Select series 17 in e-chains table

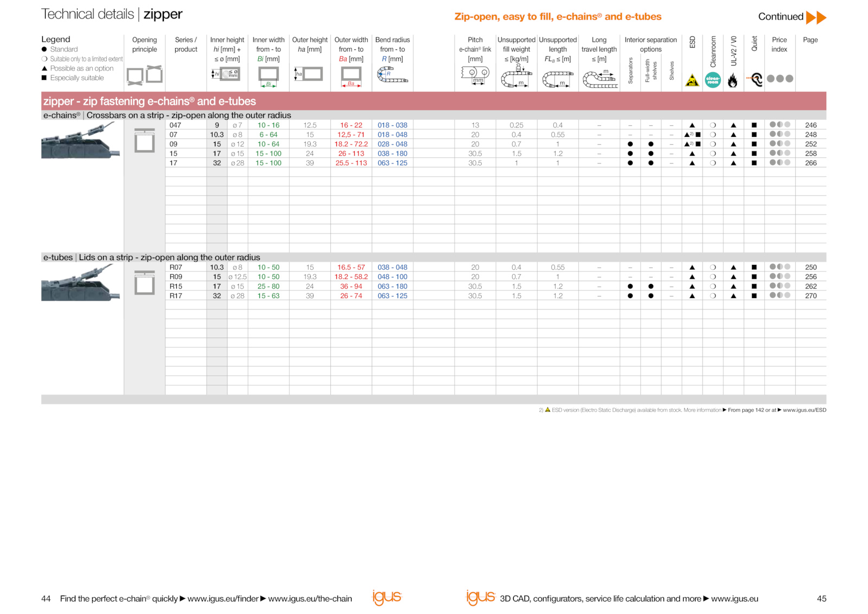coord(174,163)
